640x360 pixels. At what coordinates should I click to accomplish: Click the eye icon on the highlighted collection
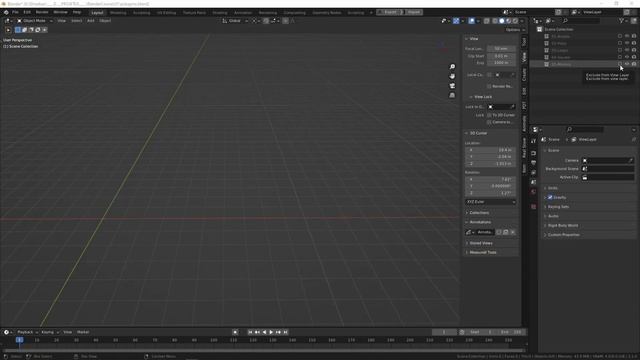click(x=627, y=64)
